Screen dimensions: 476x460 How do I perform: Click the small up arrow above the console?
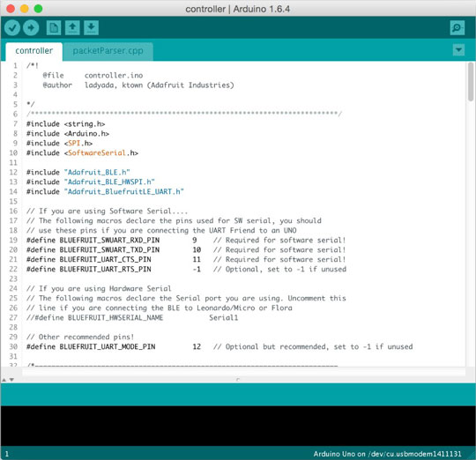pyautogui.click(x=4, y=380)
